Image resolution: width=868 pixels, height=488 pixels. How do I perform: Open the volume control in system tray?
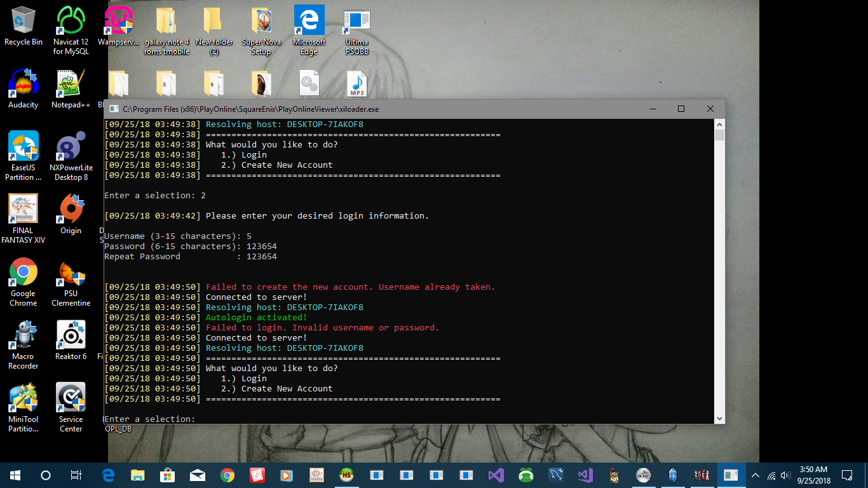[x=787, y=475]
